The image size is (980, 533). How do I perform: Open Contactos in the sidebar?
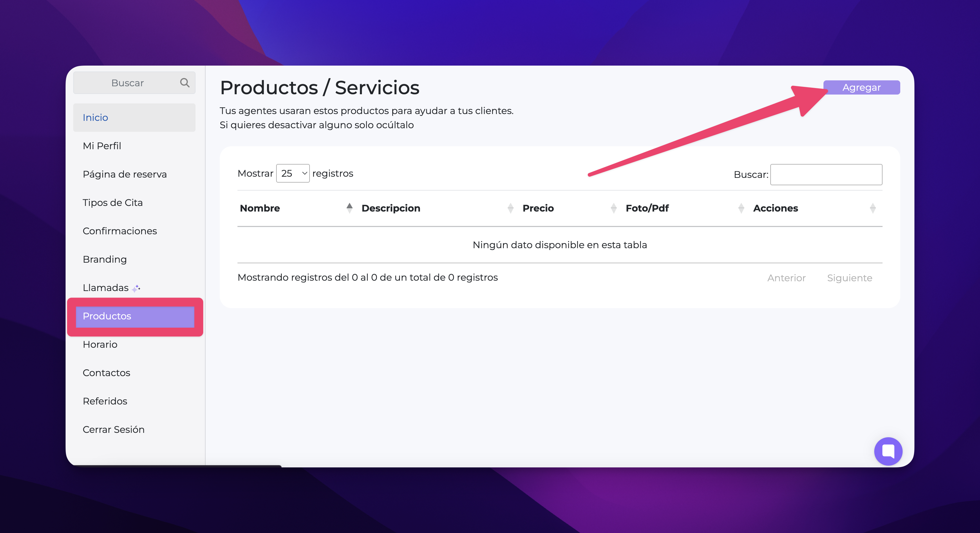point(134,373)
